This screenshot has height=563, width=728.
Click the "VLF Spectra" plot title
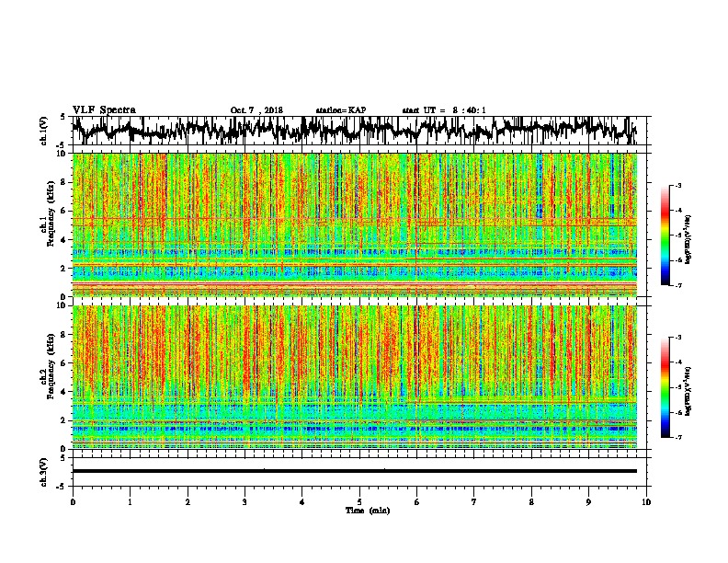(x=104, y=110)
